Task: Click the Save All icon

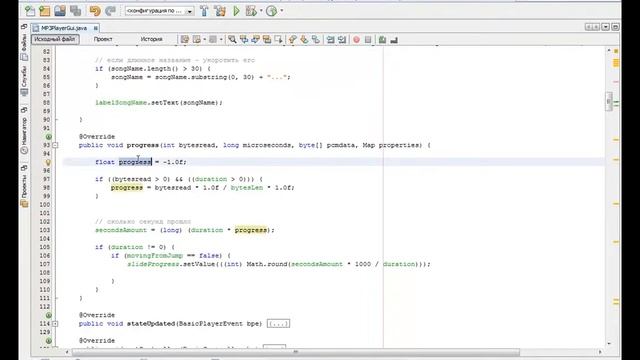Action: tap(76, 11)
